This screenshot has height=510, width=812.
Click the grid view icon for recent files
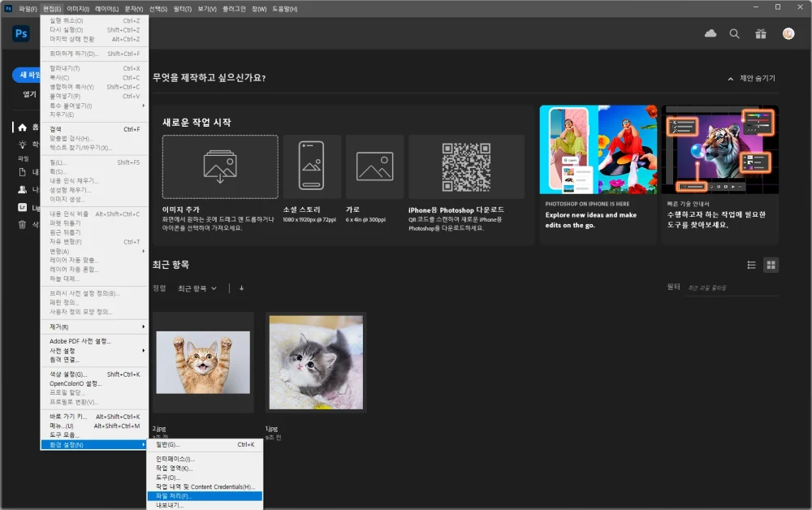[x=770, y=265]
